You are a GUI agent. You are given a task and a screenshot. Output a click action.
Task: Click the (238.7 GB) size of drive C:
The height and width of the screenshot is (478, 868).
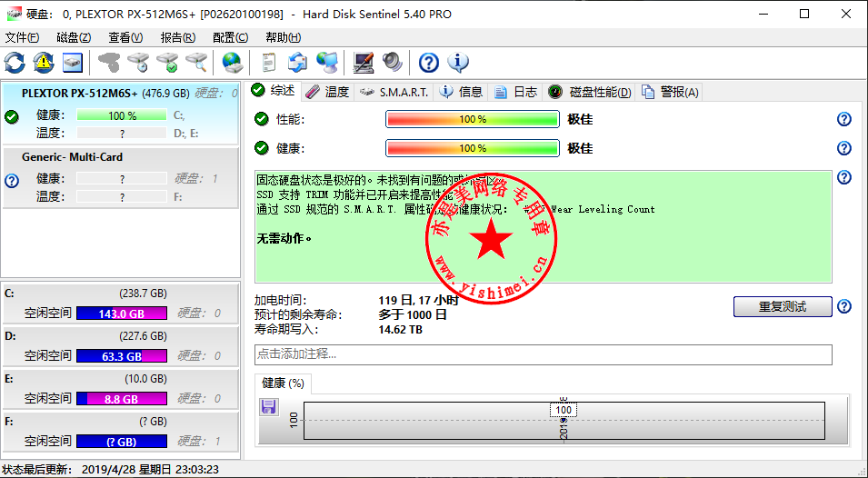click(143, 294)
